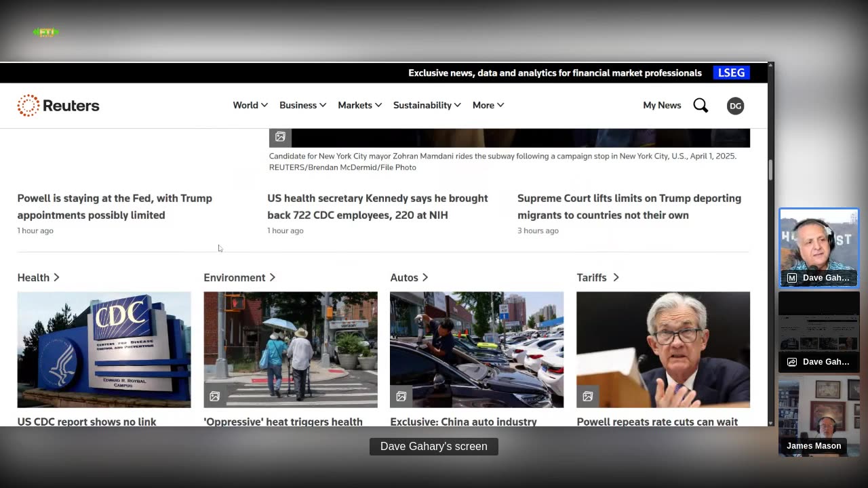
Task: Click the page's vertical scrollbar thumb
Action: click(770, 169)
